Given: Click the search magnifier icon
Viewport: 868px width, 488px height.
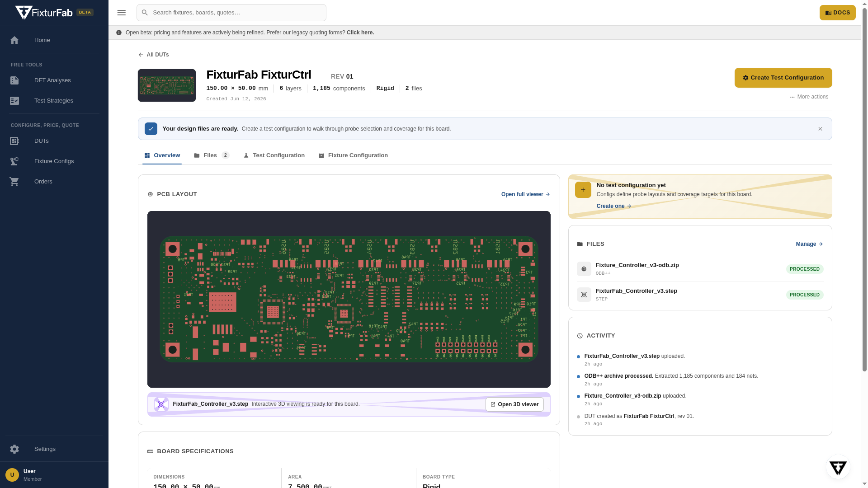Looking at the screenshot, I should tap(145, 13).
